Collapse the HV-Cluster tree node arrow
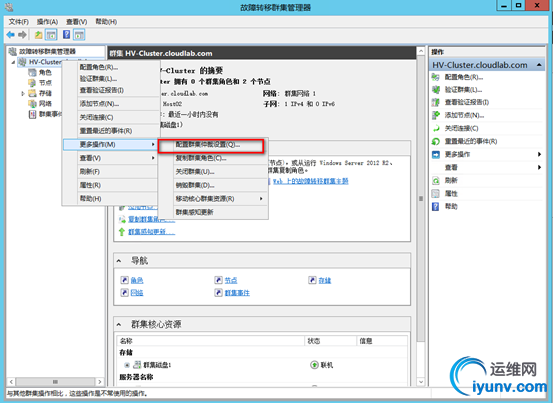Image resolution: width=553 pixels, height=403 pixels. coord(13,62)
